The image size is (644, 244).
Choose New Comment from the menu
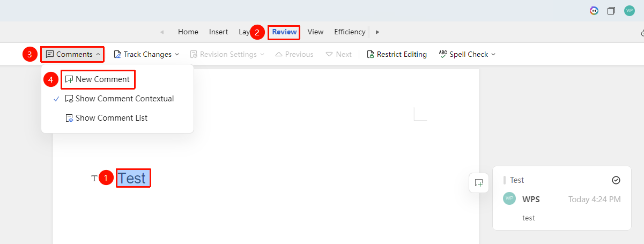click(x=98, y=79)
